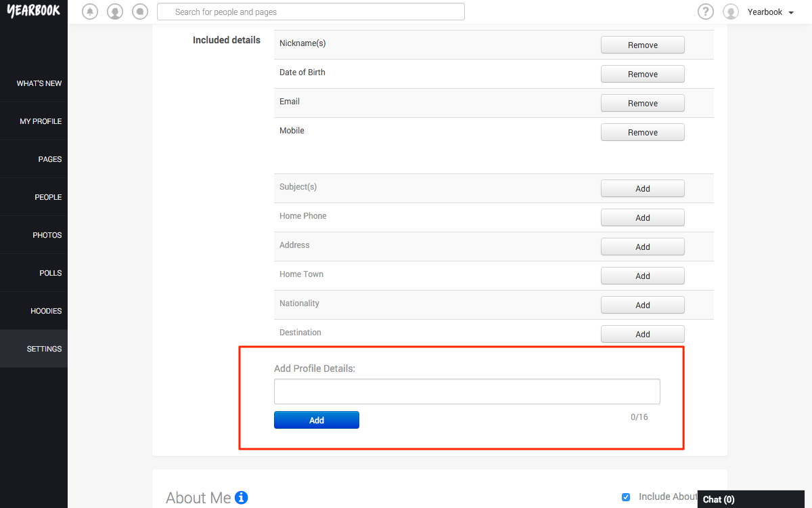Click the blue Add button
This screenshot has height=508, width=812.
317,420
